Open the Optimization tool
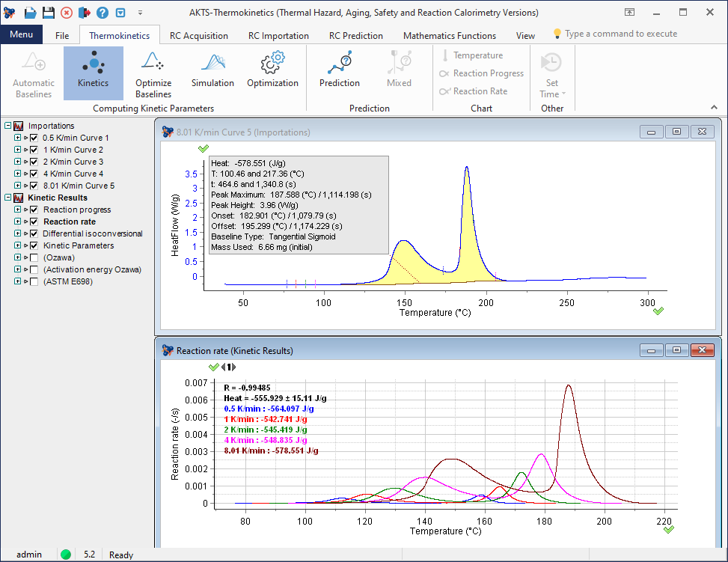 tap(272, 71)
